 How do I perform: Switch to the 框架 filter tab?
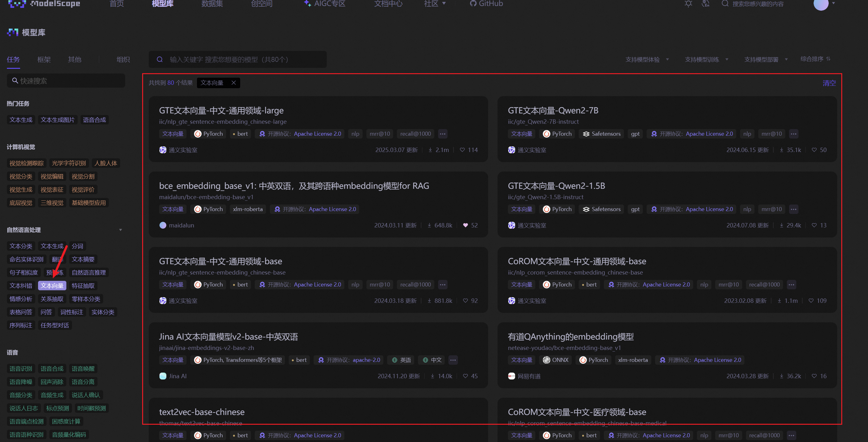[44, 60]
